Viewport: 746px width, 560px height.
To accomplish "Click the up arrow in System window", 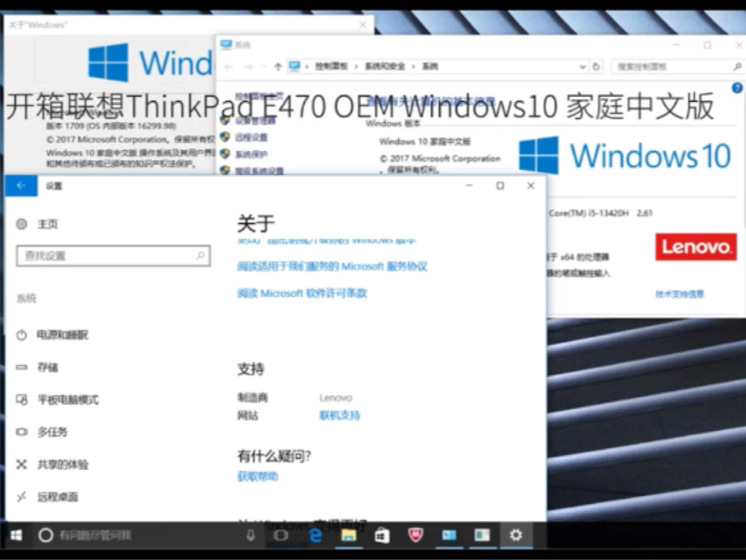I will coord(278,66).
